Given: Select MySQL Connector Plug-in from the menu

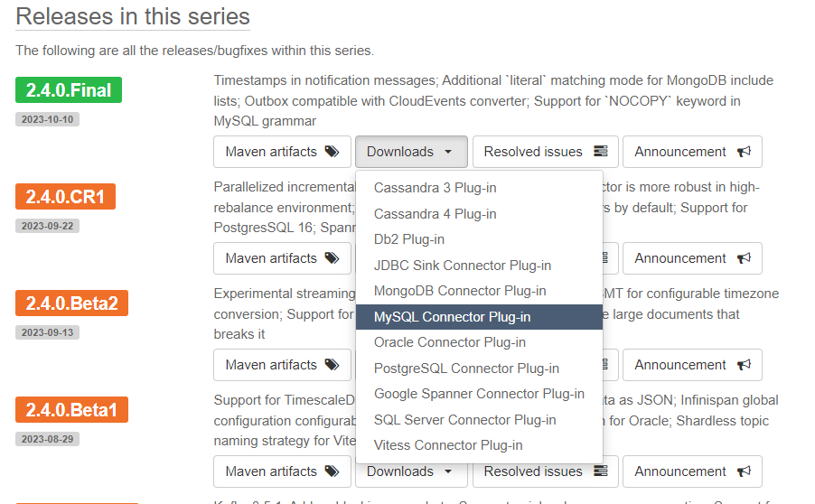Looking at the screenshot, I should [452, 317].
